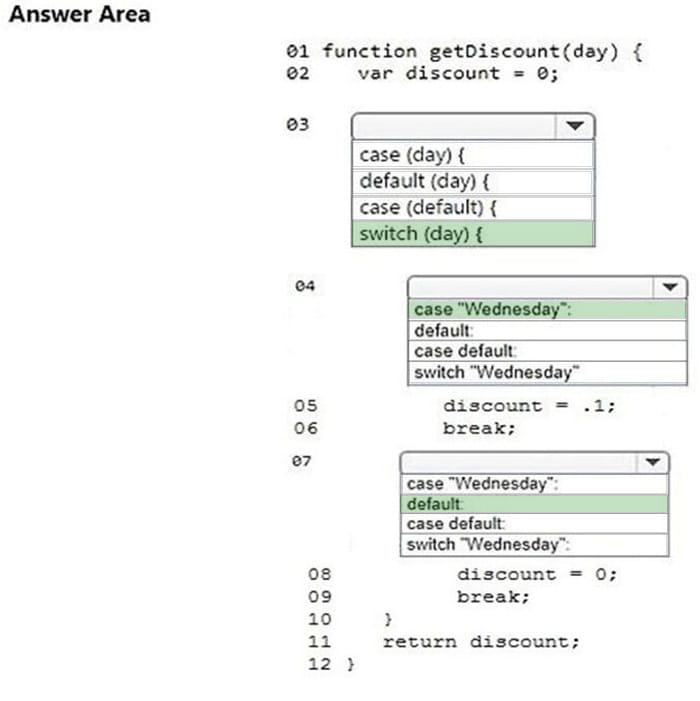The height and width of the screenshot is (701, 700).
Task: Choose 'default:' in line 04 list
Action: coord(546,331)
